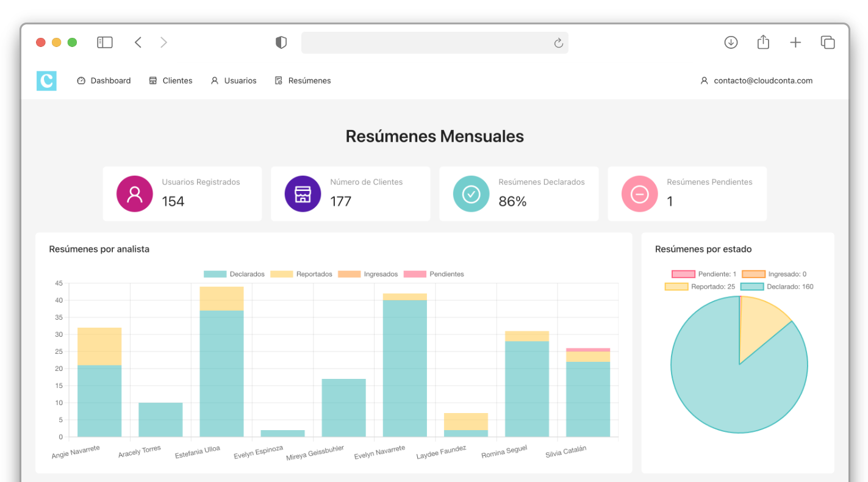This screenshot has width=868, height=482.
Task: Click the privacy shield icon
Action: click(x=281, y=42)
